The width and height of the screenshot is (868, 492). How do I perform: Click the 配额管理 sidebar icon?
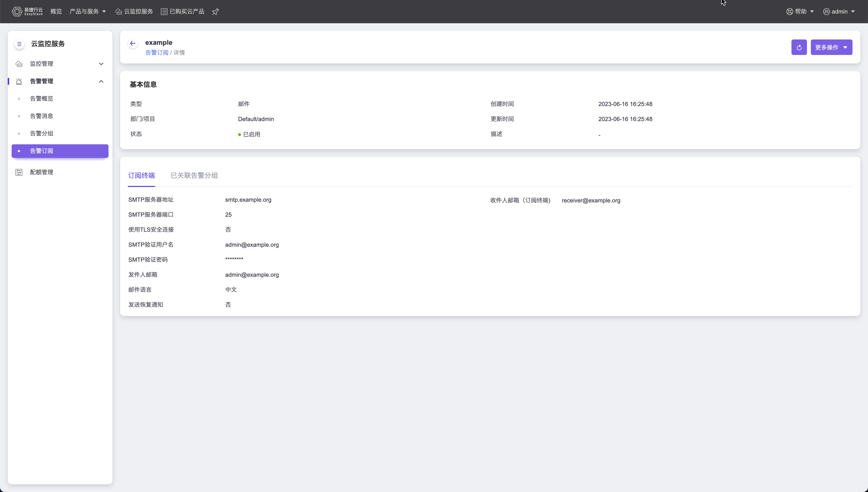click(x=19, y=172)
